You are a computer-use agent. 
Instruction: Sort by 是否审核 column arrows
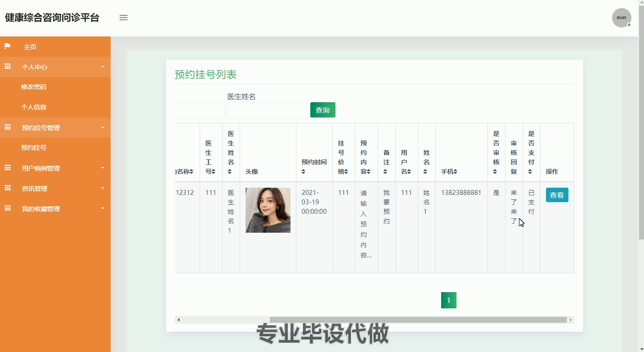(x=495, y=171)
